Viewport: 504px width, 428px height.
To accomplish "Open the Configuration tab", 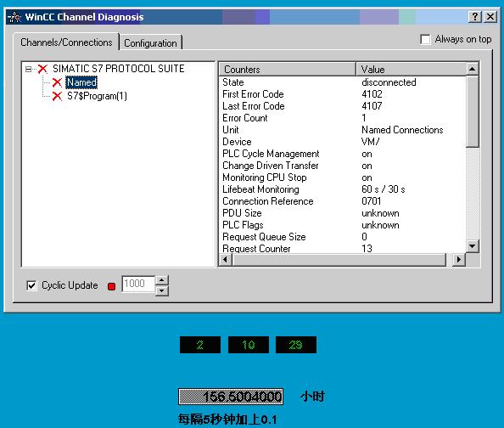I will click(150, 43).
